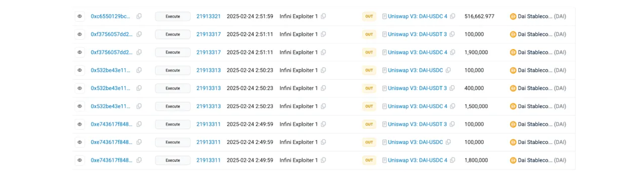
Task: Click eye icon in 0xe743617f848 DAI-USDC 100,000 row
Action: click(79, 142)
